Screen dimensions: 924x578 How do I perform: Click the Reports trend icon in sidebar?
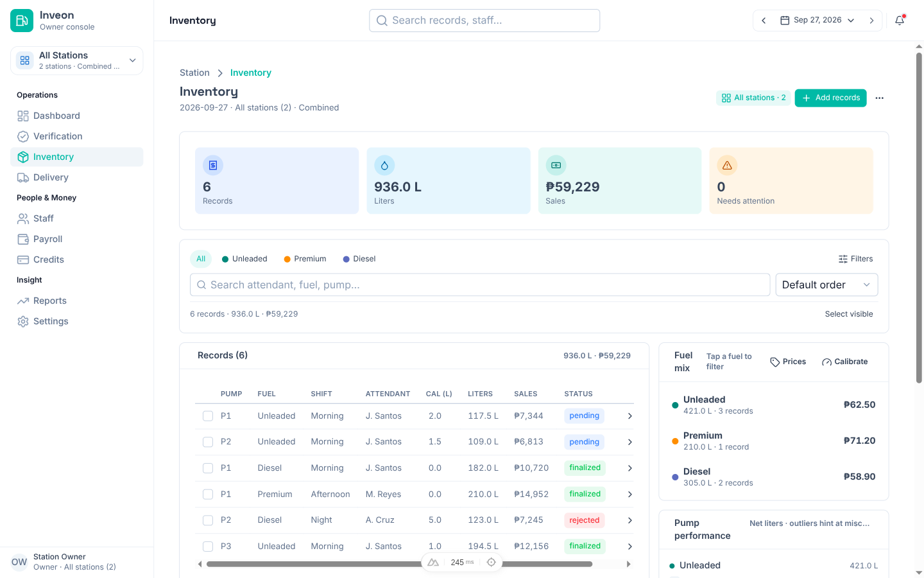[23, 301]
